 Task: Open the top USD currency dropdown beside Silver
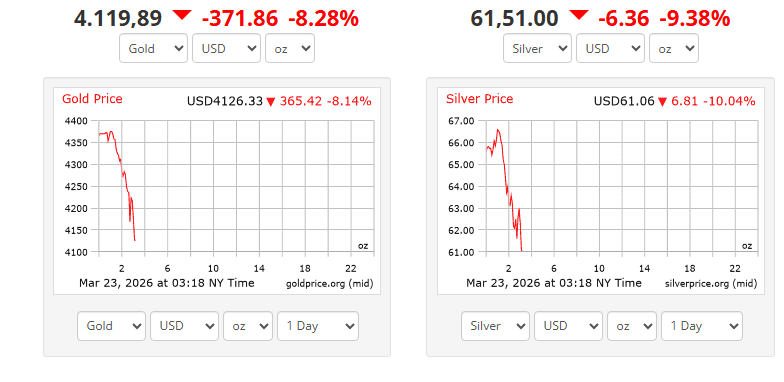(610, 48)
